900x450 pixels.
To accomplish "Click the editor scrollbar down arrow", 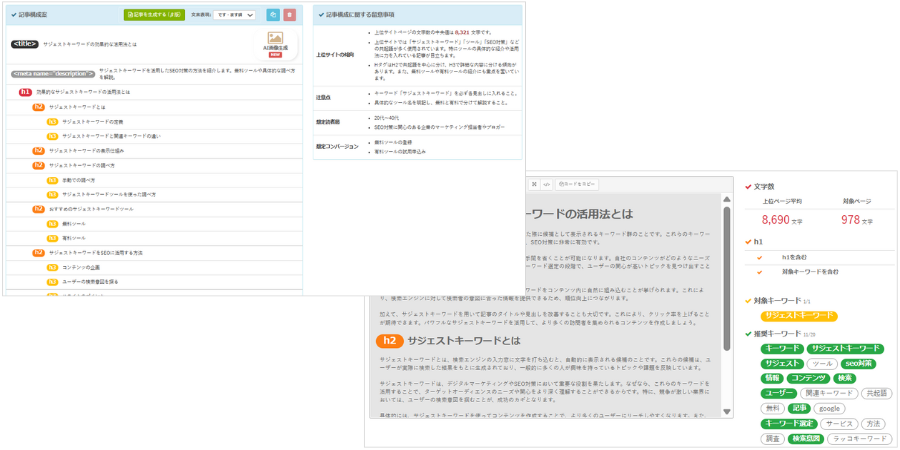I will (x=727, y=412).
